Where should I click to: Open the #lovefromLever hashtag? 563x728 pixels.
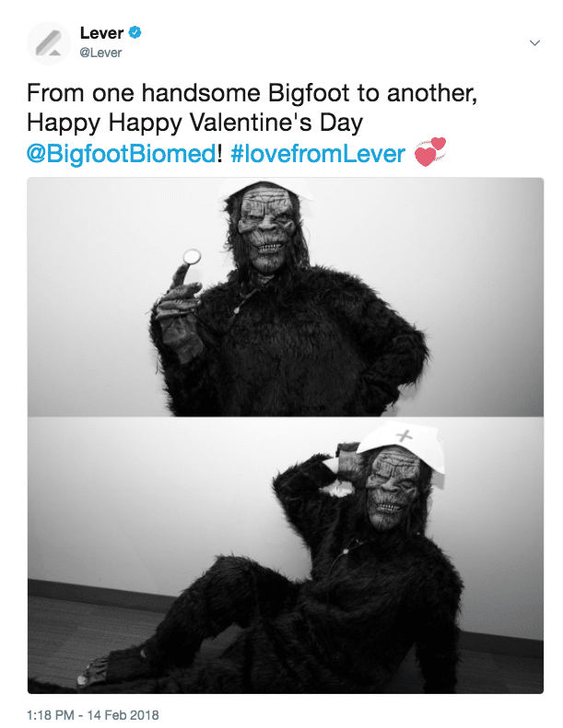point(318,153)
